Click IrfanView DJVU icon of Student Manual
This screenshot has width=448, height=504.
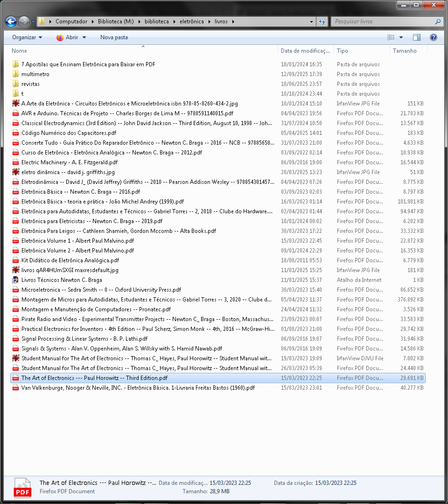[x=15, y=358]
